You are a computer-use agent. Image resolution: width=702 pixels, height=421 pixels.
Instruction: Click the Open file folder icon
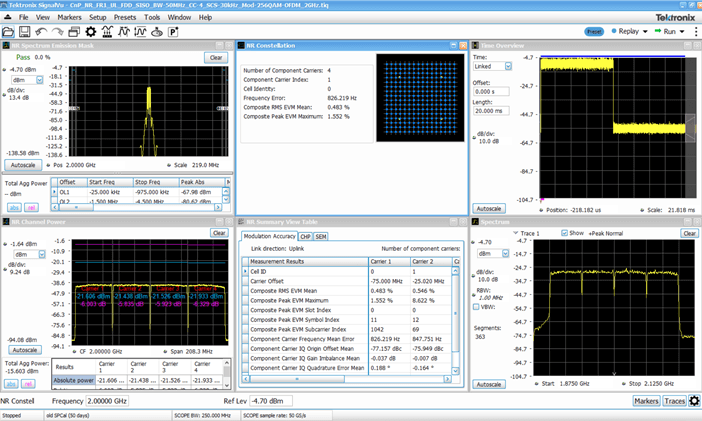[x=9, y=32]
